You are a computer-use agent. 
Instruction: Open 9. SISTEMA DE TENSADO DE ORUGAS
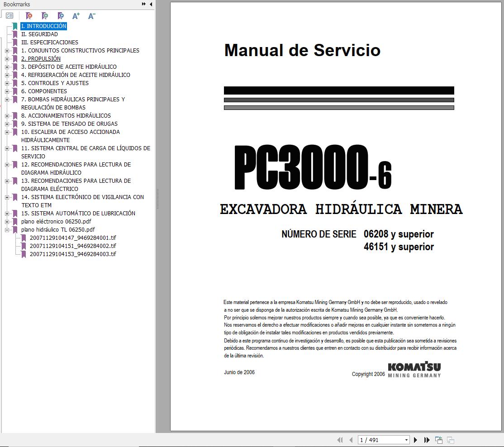click(x=69, y=124)
